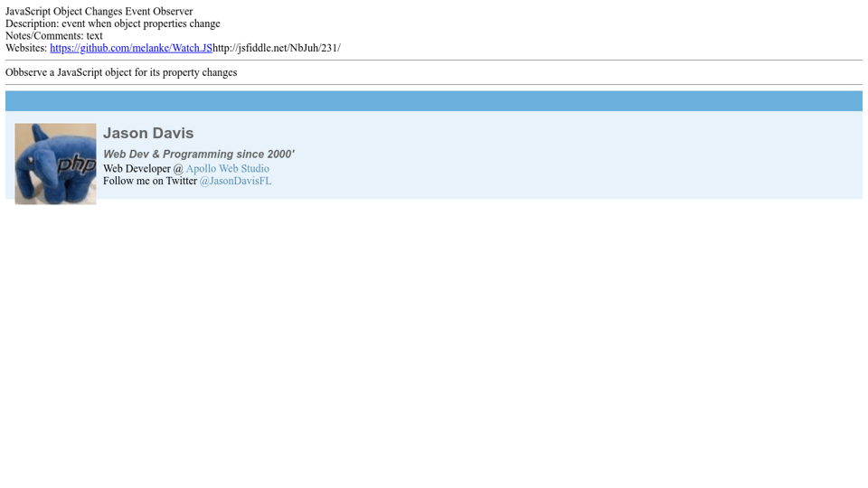Click the horizontal divider below the Websites line
Screen dimensions: 868x488
tap(434, 61)
